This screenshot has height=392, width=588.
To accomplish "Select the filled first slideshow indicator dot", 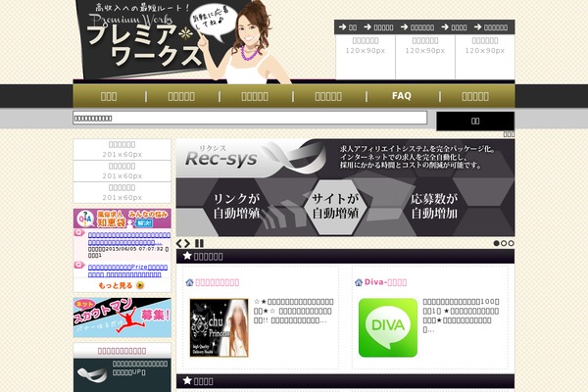I will (x=496, y=243).
